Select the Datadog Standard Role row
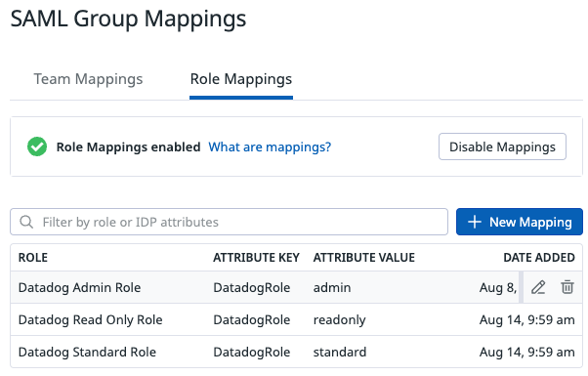The width and height of the screenshot is (588, 376). (296, 352)
